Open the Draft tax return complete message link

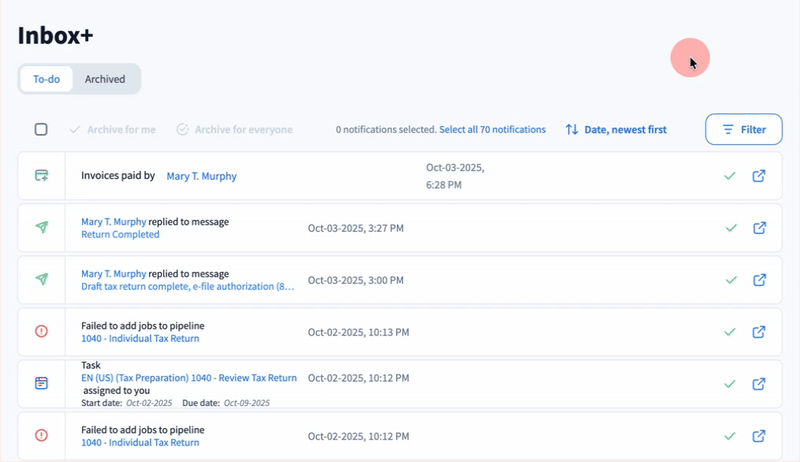[188, 287]
